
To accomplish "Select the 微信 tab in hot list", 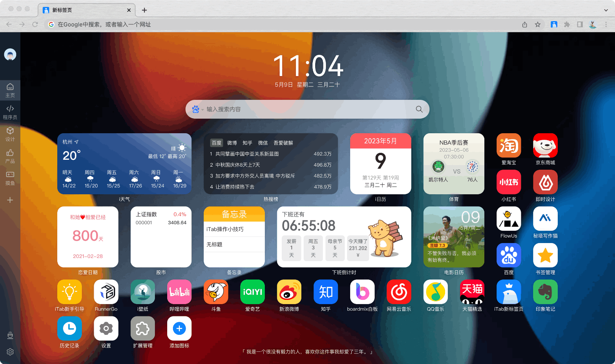I will 263,143.
